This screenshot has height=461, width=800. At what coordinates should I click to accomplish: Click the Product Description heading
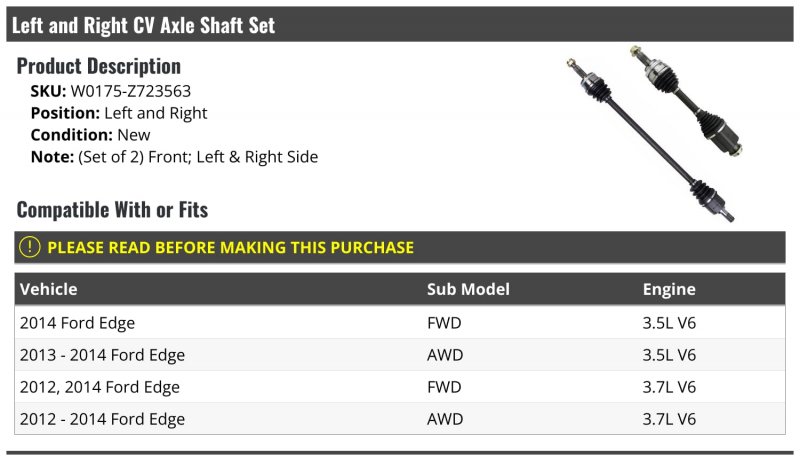coord(98,66)
